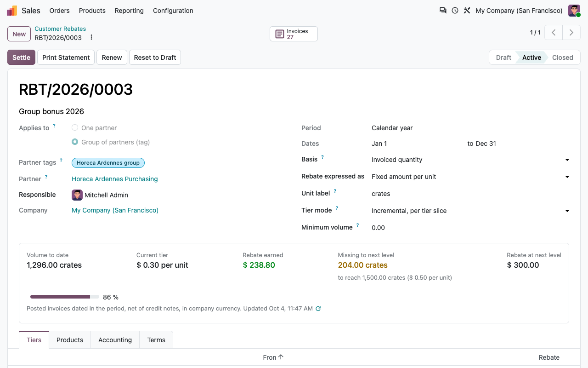Image resolution: width=588 pixels, height=368 pixels.
Task: Go to the previous record arrow
Action: coord(554,33)
